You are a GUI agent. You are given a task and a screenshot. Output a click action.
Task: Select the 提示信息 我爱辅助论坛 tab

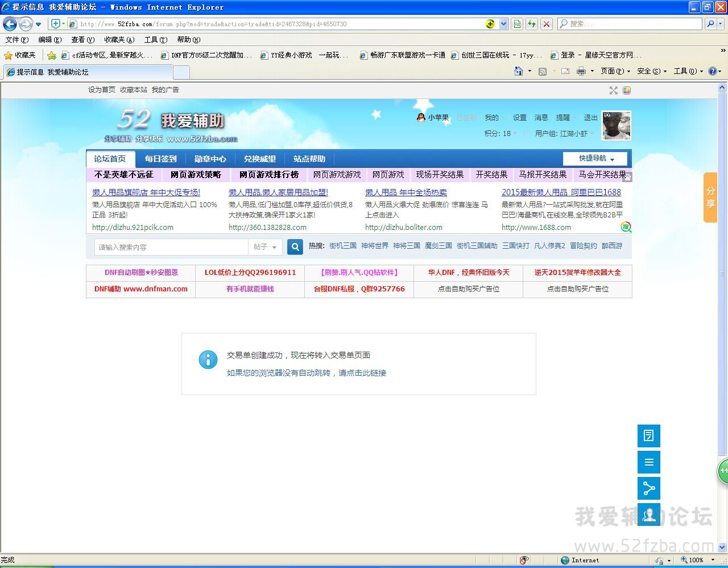click(87, 72)
